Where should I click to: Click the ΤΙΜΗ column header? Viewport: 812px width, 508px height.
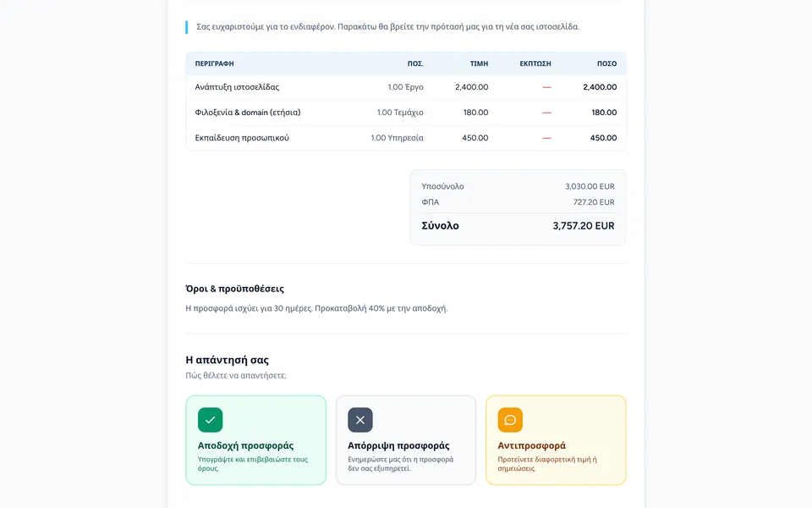[479, 63]
